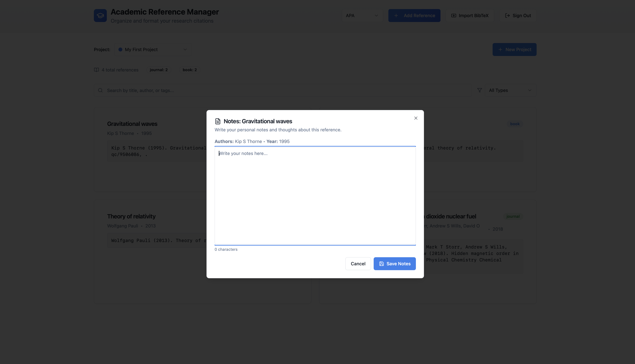Open the APA citation style dropdown
This screenshot has height=364, width=635.
[362, 16]
